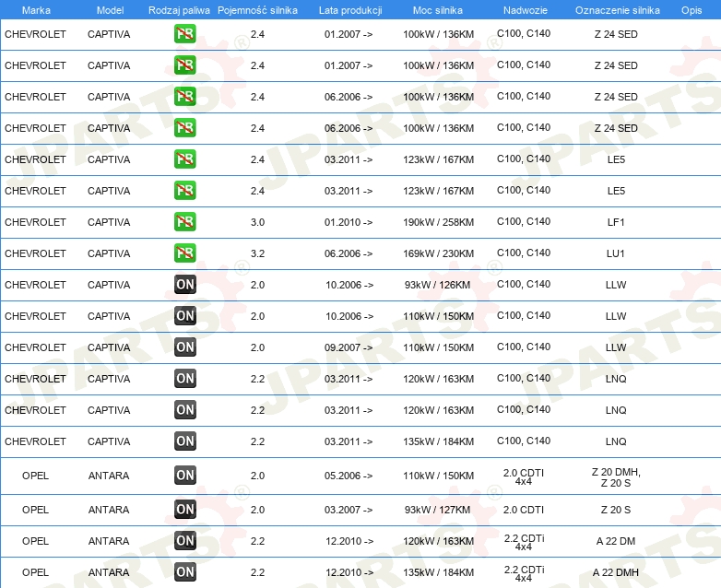Click the Marka column header

[x=36, y=10]
